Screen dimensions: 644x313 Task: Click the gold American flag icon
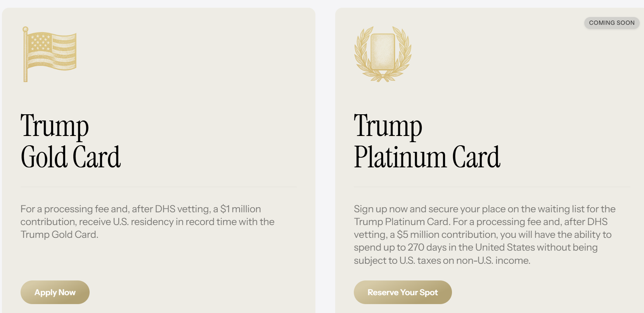point(50,53)
